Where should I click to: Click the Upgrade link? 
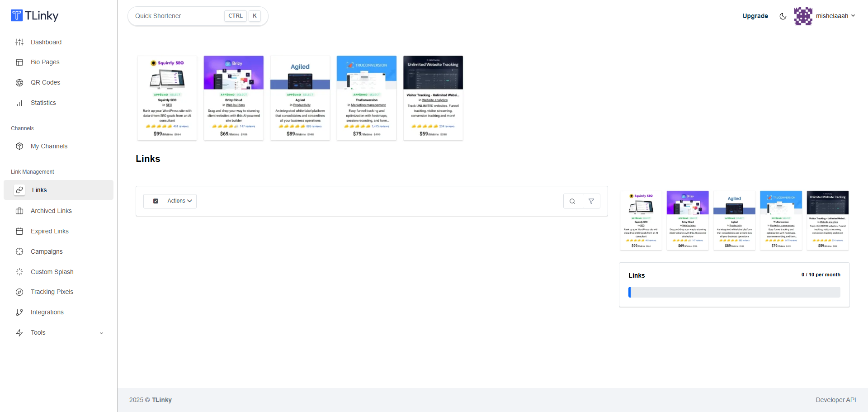click(755, 16)
